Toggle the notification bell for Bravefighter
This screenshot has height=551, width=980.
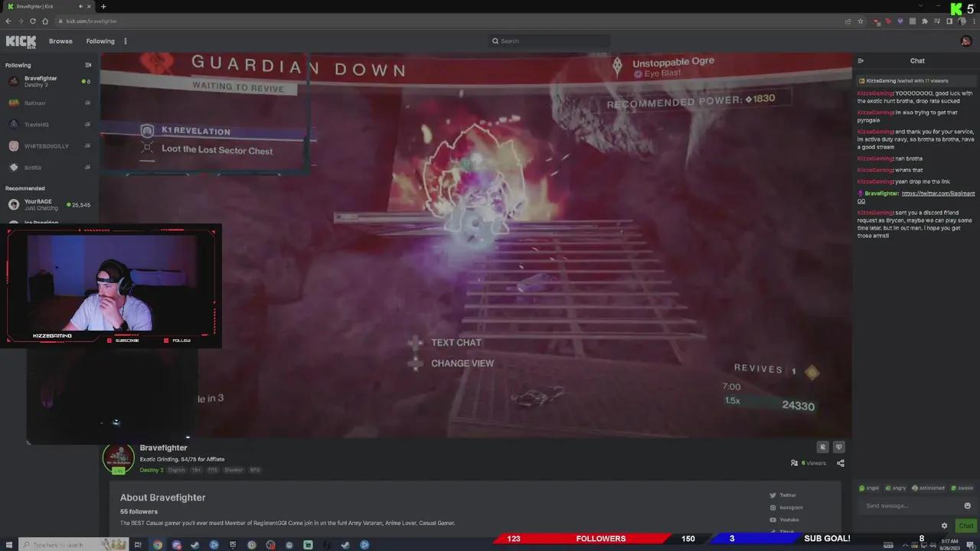tap(823, 447)
